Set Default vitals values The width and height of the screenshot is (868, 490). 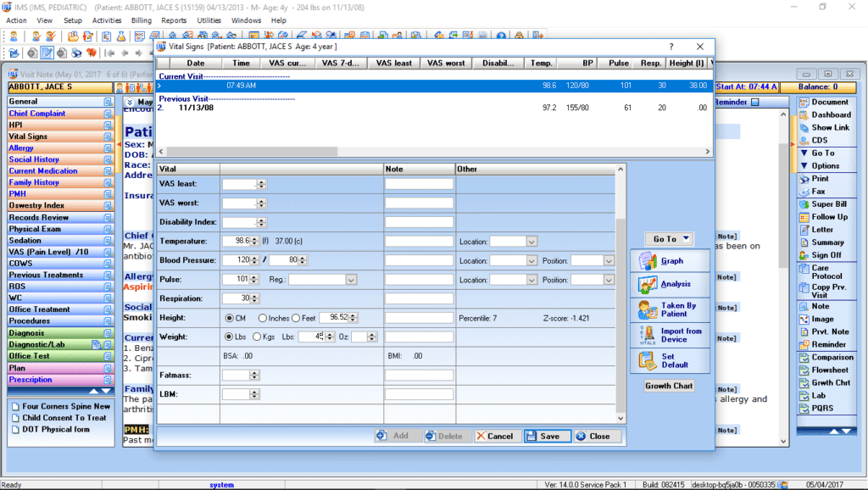670,360
